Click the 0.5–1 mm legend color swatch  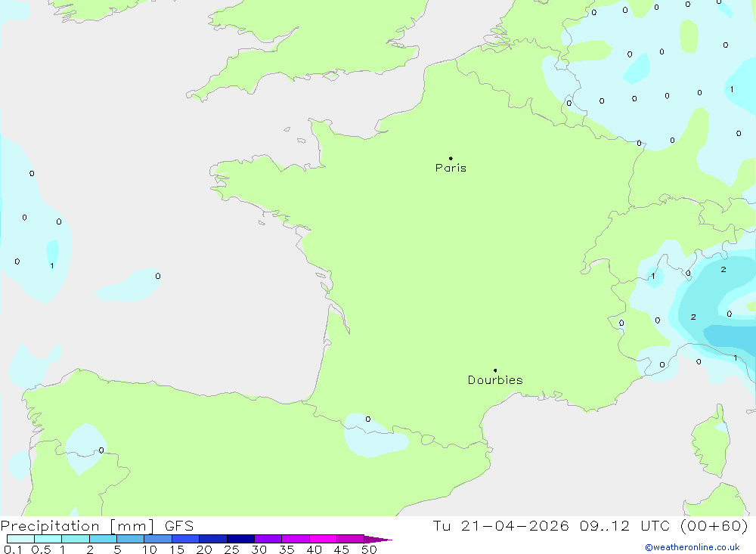[48, 539]
